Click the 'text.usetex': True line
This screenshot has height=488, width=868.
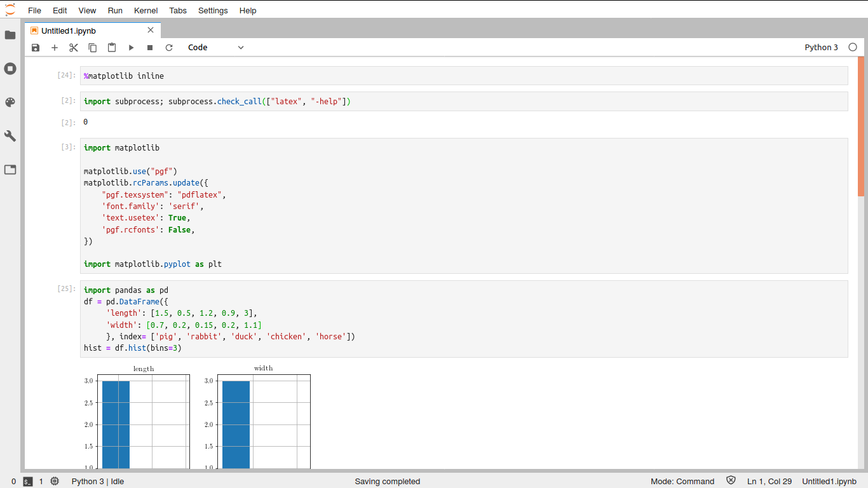146,217
